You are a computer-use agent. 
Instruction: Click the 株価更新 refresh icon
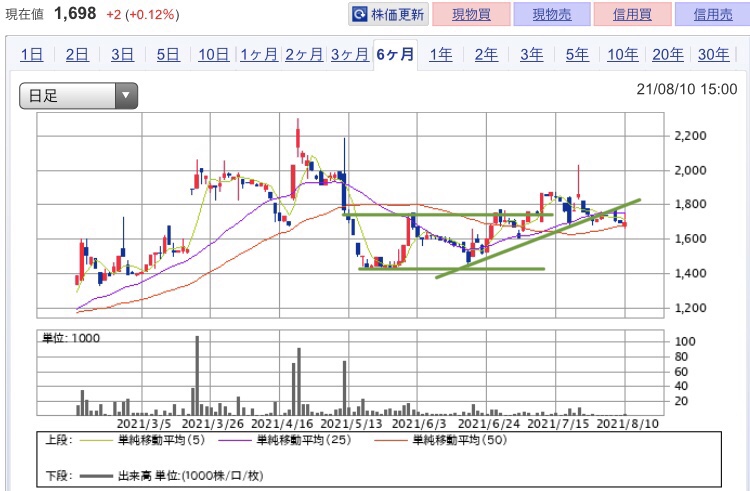click(x=359, y=14)
